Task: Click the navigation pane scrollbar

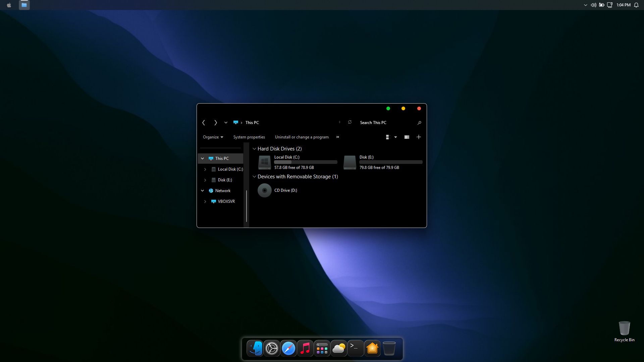Action: pos(246,206)
